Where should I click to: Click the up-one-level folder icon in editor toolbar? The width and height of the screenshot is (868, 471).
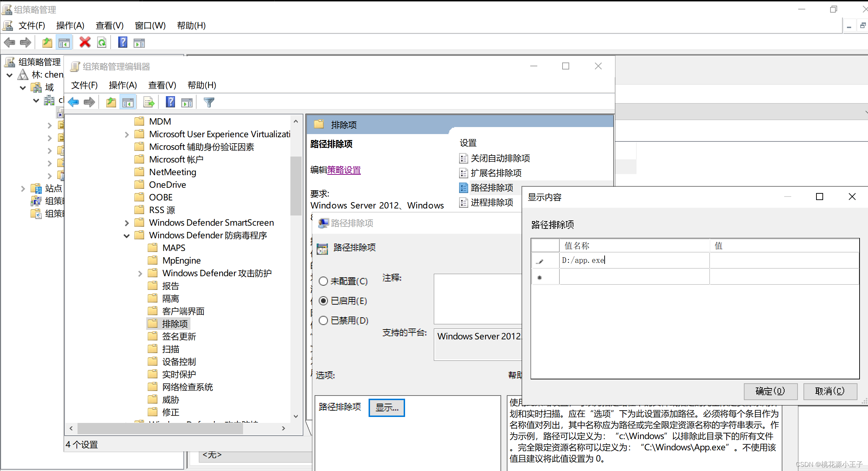[111, 102]
